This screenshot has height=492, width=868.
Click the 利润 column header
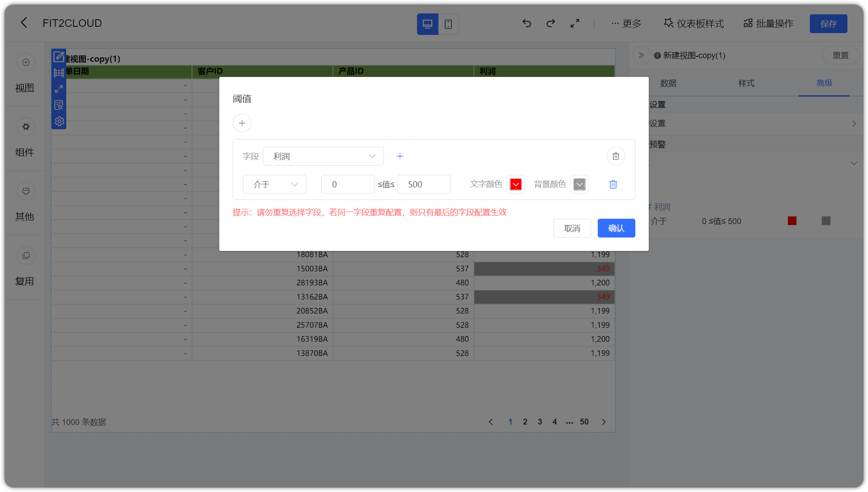(x=544, y=71)
